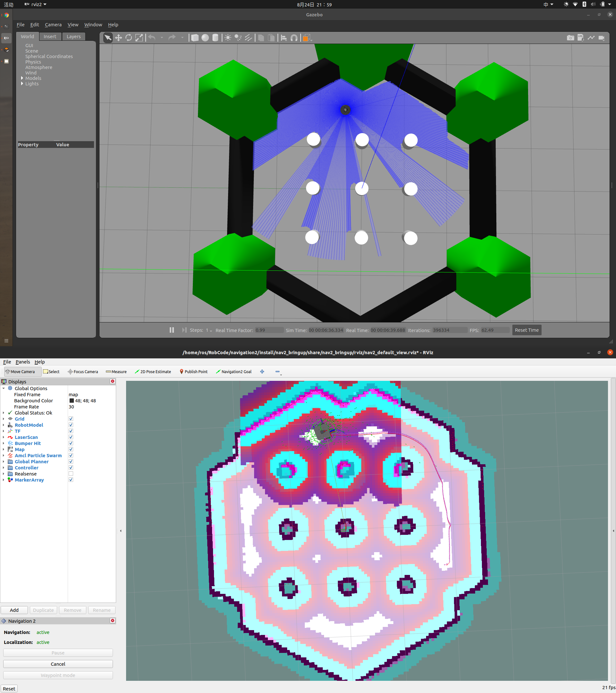This screenshot has width=616, height=693.
Task: Expand the Models tree item
Action: 22,78
